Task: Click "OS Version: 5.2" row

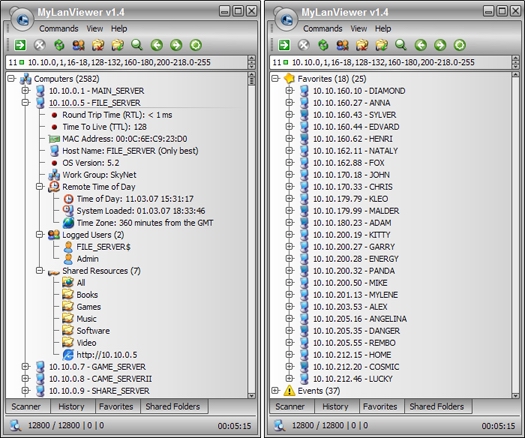Action: pos(91,163)
